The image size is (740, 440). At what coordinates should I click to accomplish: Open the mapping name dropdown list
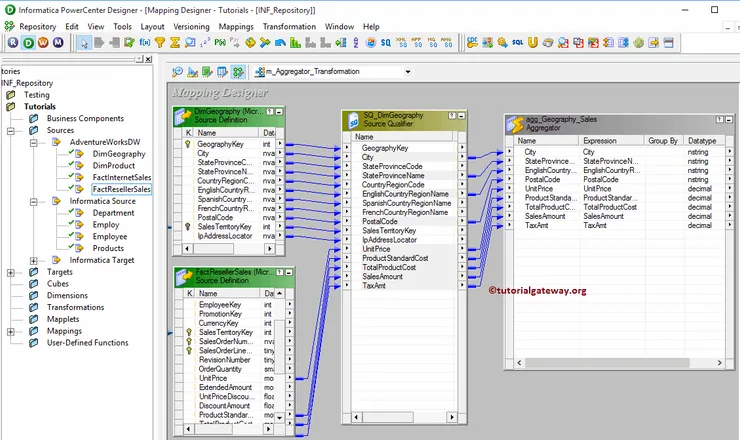tap(408, 72)
